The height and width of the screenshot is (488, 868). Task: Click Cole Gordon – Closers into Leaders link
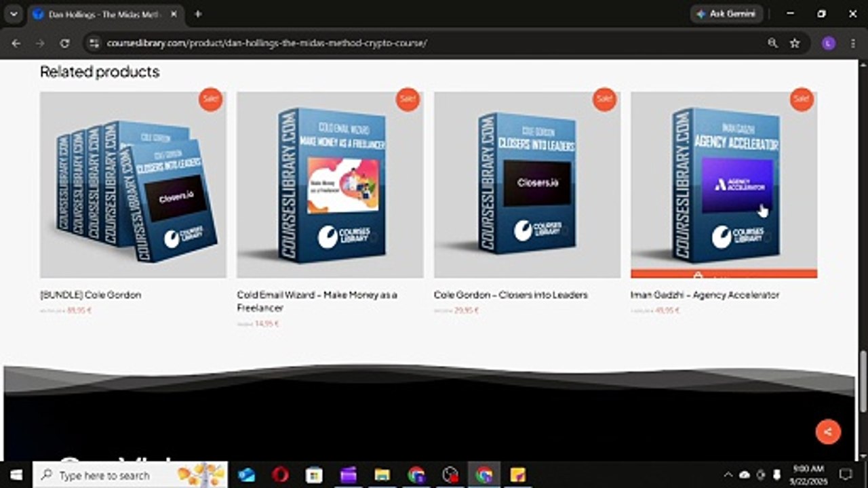click(511, 295)
